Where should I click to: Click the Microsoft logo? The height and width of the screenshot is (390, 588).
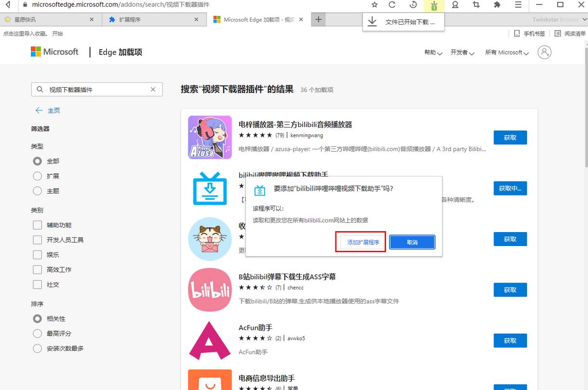(54, 52)
